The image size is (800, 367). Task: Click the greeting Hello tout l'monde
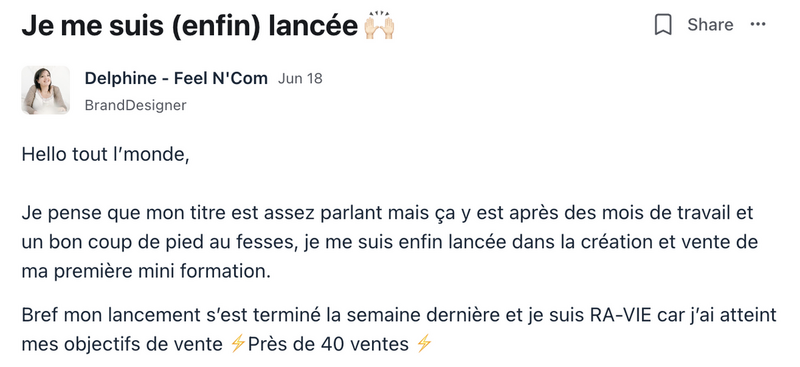[x=105, y=154]
